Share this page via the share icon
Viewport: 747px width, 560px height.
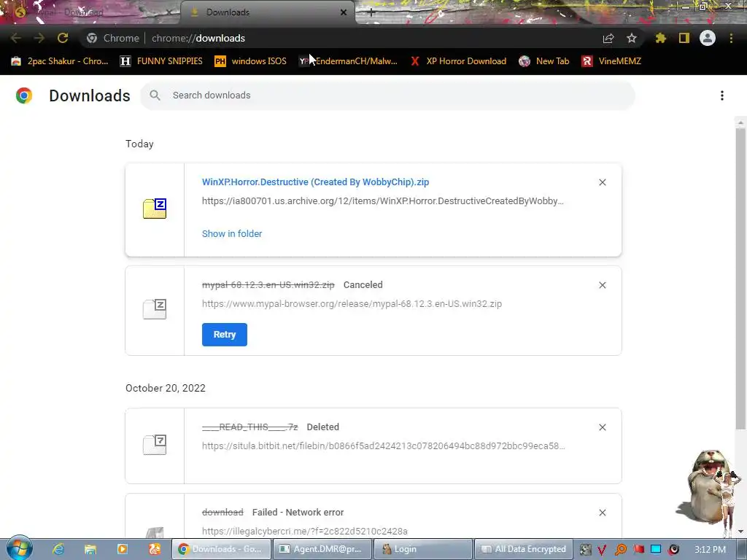(608, 38)
